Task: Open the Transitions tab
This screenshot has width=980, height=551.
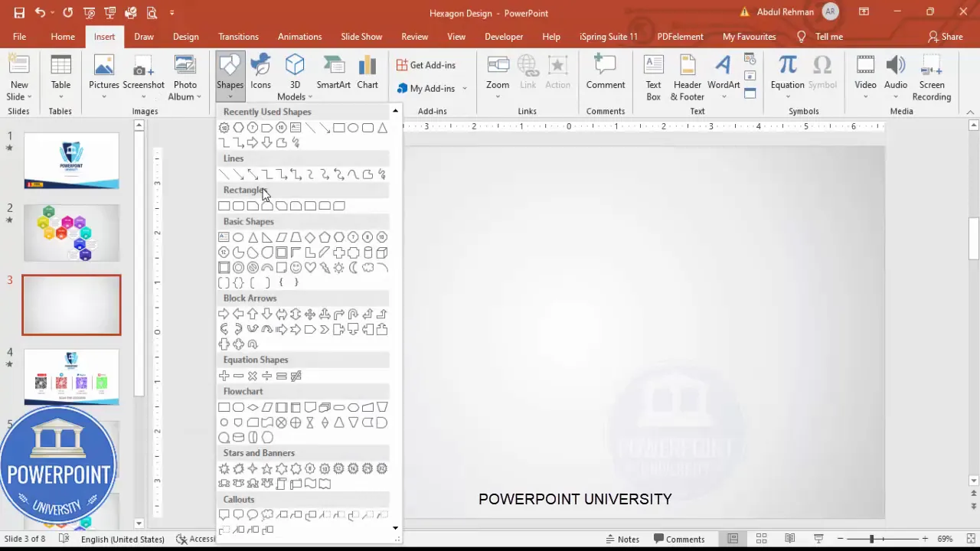Action: (238, 37)
